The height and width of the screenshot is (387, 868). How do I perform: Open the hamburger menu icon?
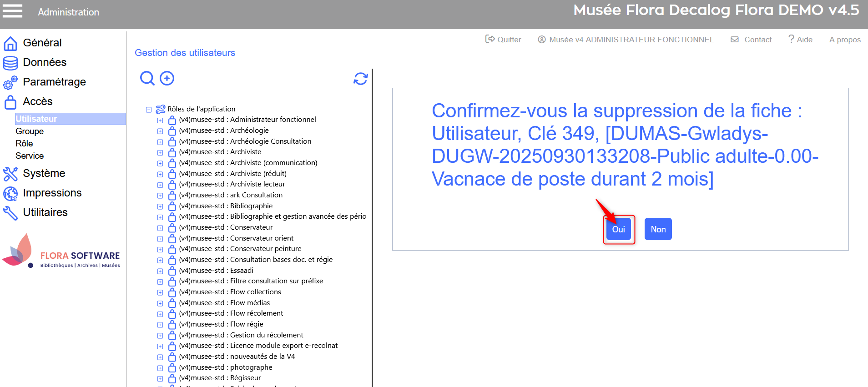12,11
